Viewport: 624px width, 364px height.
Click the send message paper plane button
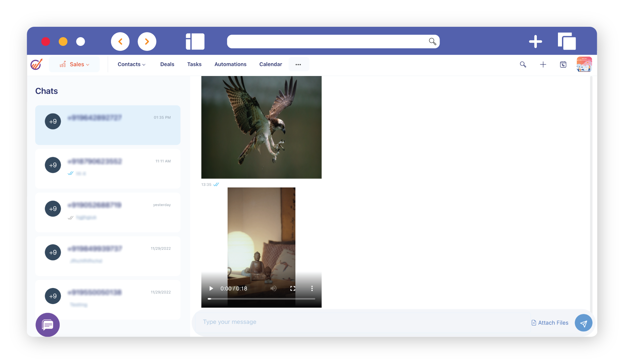click(x=583, y=323)
